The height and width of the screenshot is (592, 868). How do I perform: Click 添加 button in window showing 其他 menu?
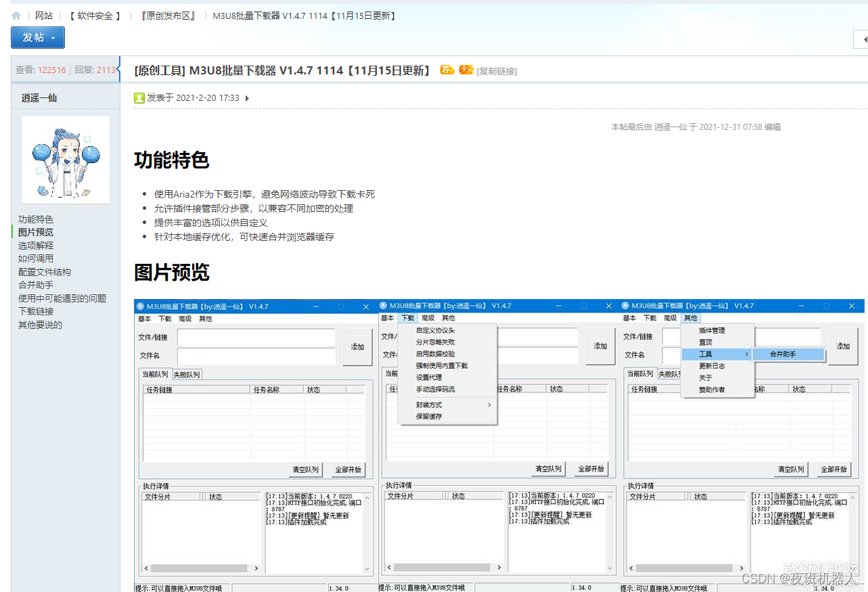pyautogui.click(x=843, y=346)
